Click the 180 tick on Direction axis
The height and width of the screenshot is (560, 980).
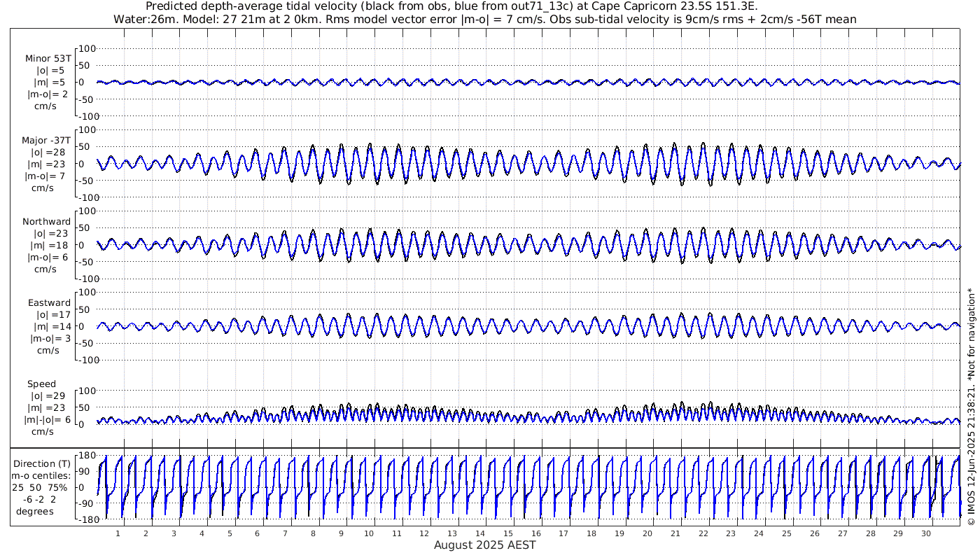pyautogui.click(x=87, y=456)
